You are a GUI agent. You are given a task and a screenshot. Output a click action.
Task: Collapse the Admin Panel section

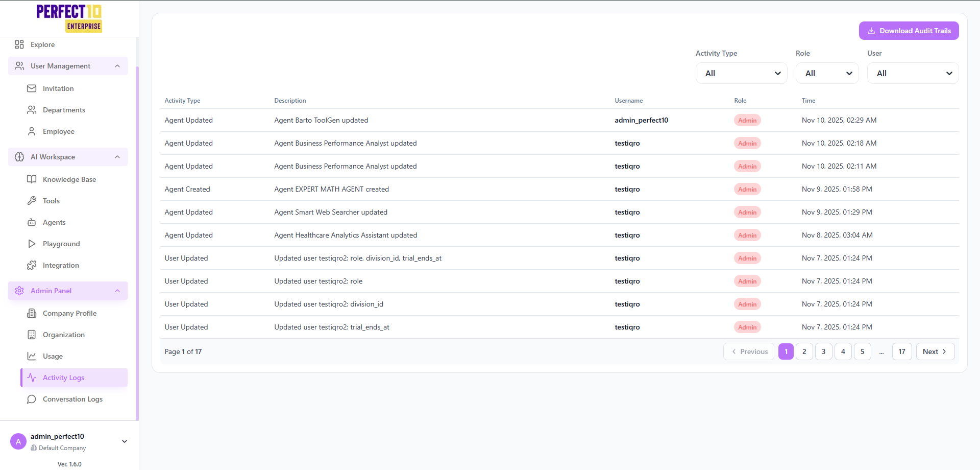[x=117, y=291]
